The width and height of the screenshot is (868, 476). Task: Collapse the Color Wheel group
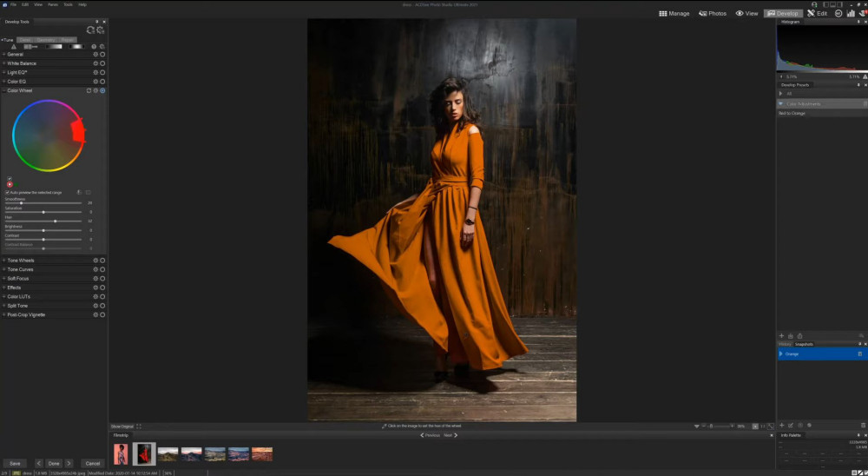(x=3, y=90)
